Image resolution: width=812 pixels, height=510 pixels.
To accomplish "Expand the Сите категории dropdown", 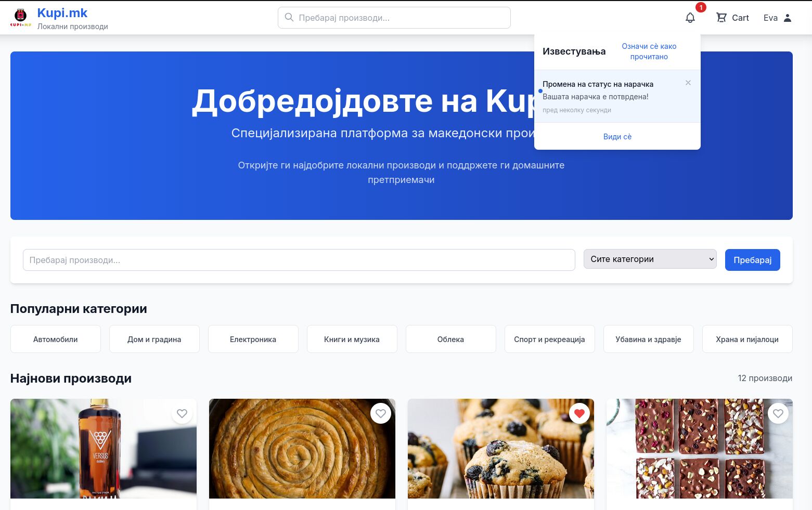I will (650, 259).
